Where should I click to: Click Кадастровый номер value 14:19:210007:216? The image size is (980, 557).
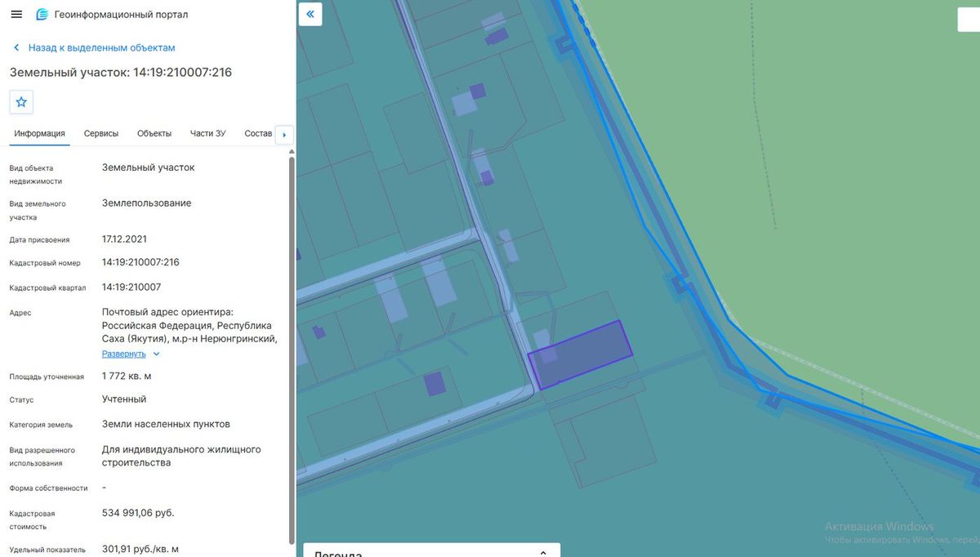coord(140,262)
